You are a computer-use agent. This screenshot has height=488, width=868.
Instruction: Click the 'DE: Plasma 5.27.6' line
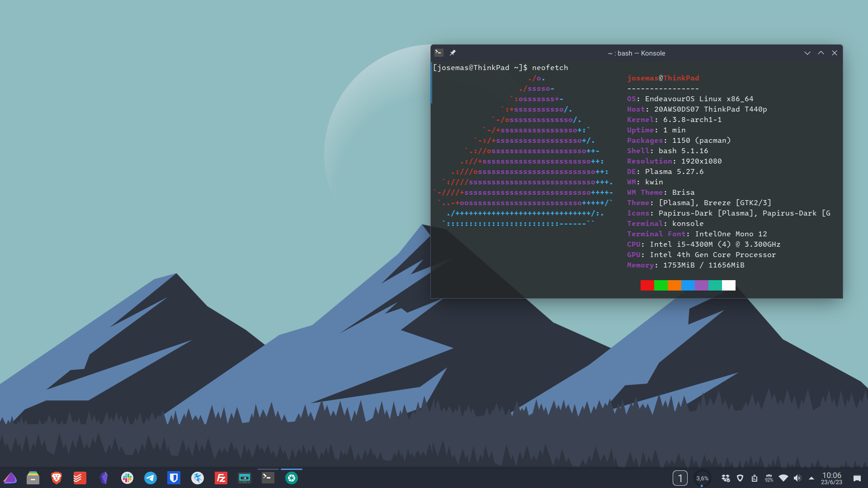pyautogui.click(x=665, y=172)
